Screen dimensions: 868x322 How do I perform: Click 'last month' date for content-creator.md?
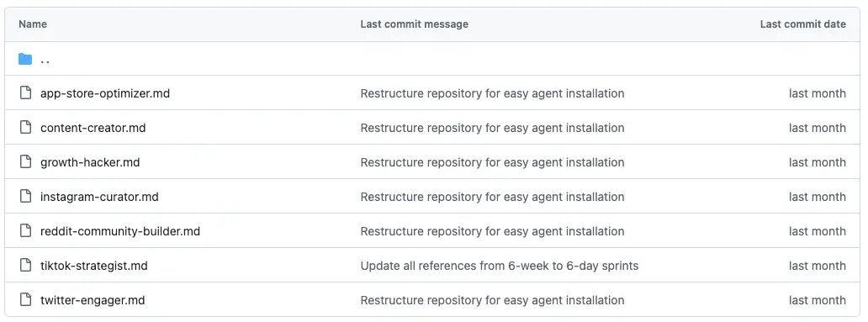[x=817, y=128]
